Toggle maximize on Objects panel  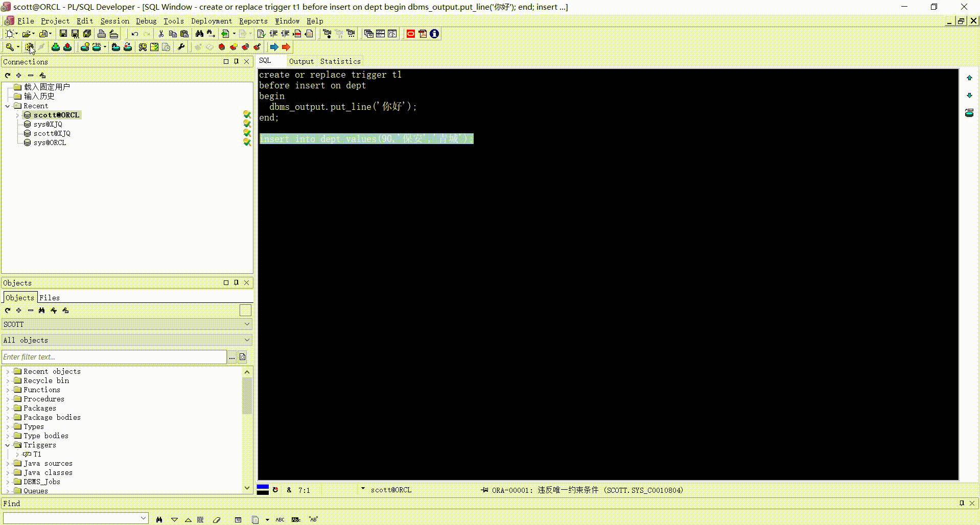pyautogui.click(x=226, y=282)
